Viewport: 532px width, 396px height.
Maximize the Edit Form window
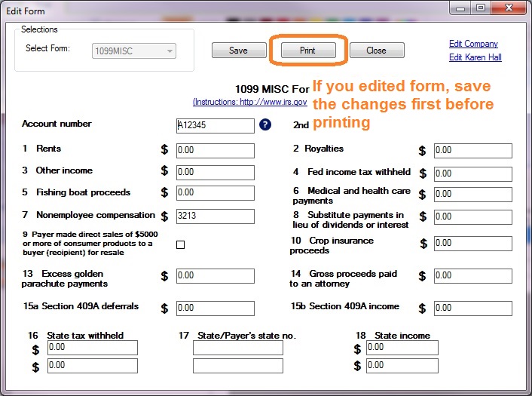coord(479,8)
